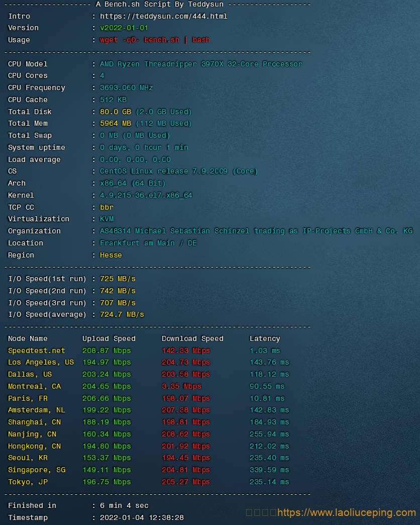The height and width of the screenshot is (525, 420).
Task: Click the Shanghai, CN node name
Action: coord(35,422)
